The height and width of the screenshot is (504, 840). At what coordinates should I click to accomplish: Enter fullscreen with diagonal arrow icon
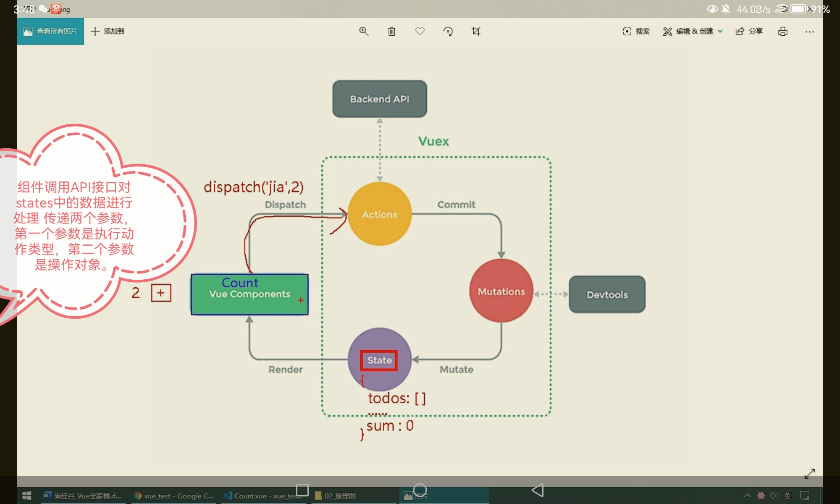point(809,473)
